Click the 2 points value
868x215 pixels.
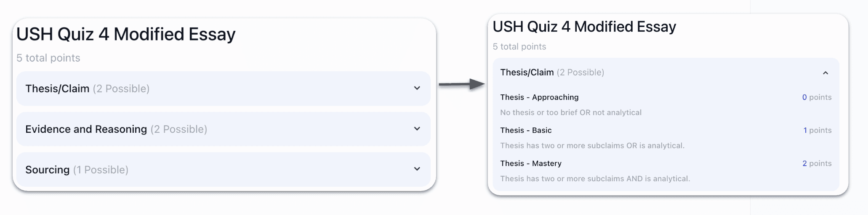pos(817,164)
